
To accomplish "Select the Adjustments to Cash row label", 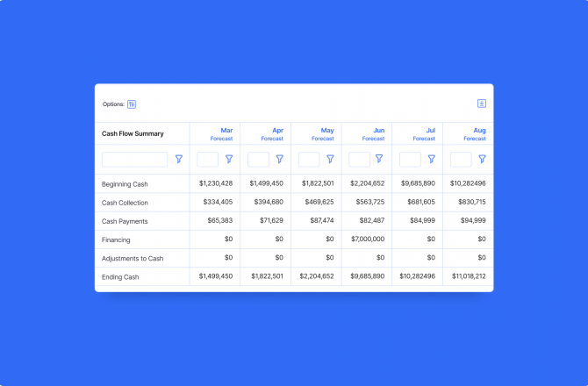I will (133, 258).
